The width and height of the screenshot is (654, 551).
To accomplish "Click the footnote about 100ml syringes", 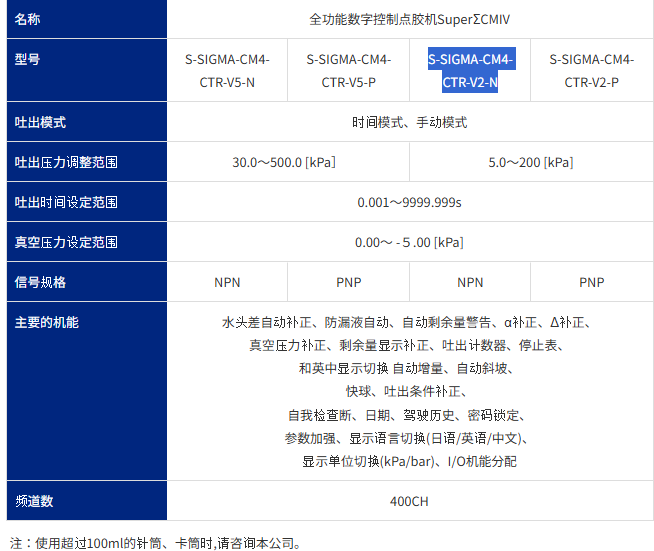I will 155,543.
